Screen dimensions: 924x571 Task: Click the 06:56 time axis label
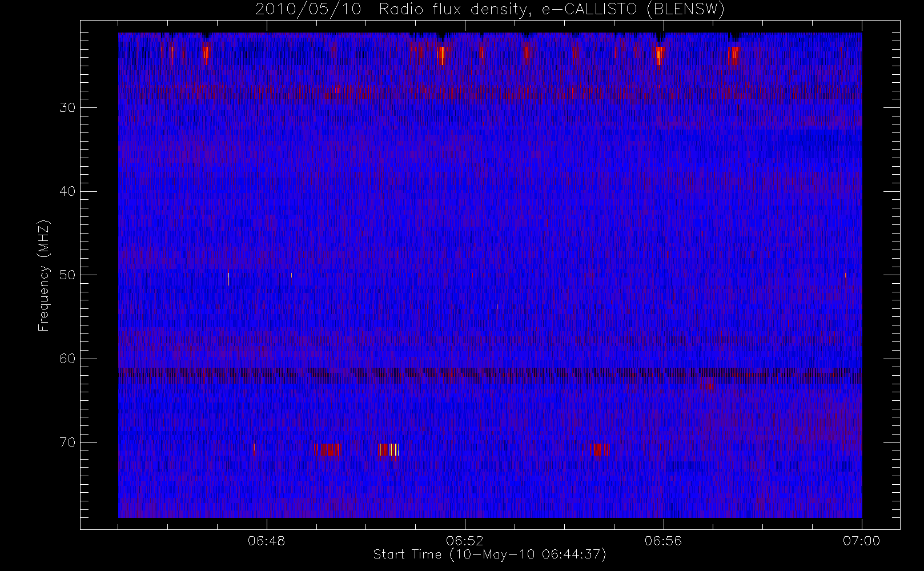point(663,541)
